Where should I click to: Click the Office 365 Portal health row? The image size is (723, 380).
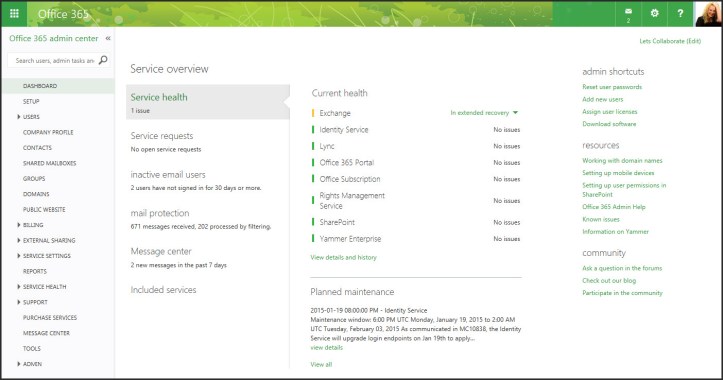[347, 162]
